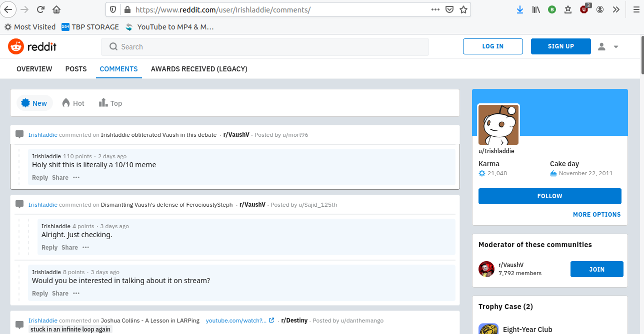The height and width of the screenshot is (334, 644).
Task: Click the FOLLOW button
Action: [550, 196]
